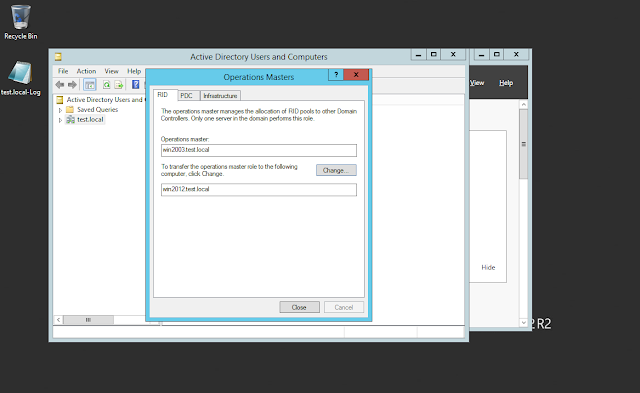Select Active Directory Users and Computers root node
Screen dimensions: 640x393
[x=104, y=100]
